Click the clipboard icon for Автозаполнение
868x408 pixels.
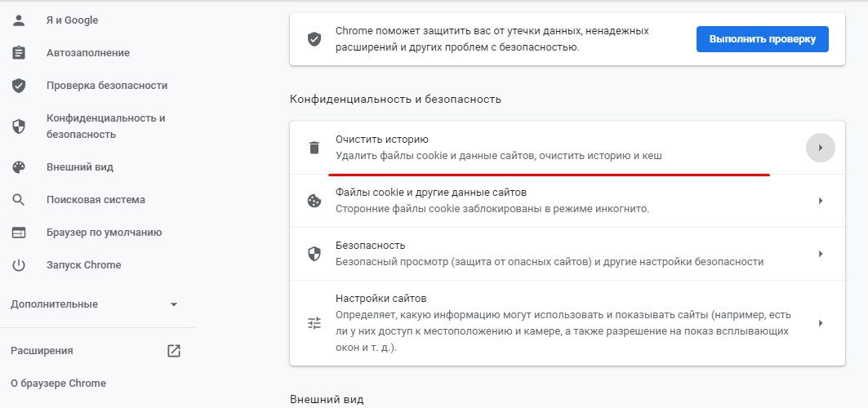tap(19, 53)
